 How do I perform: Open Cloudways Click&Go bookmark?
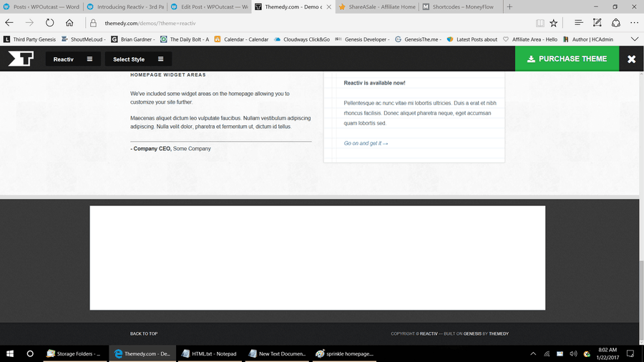302,39
